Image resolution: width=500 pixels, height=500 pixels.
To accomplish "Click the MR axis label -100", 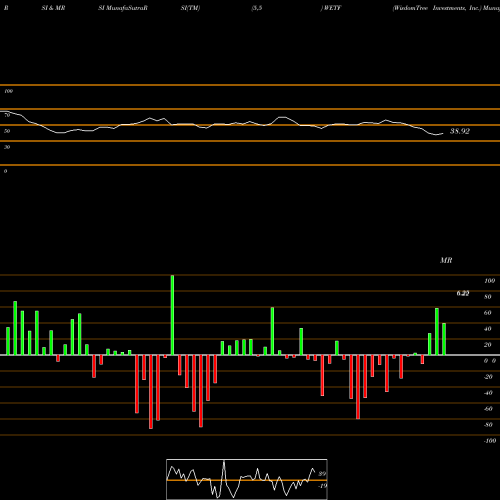I will (x=490, y=441).
